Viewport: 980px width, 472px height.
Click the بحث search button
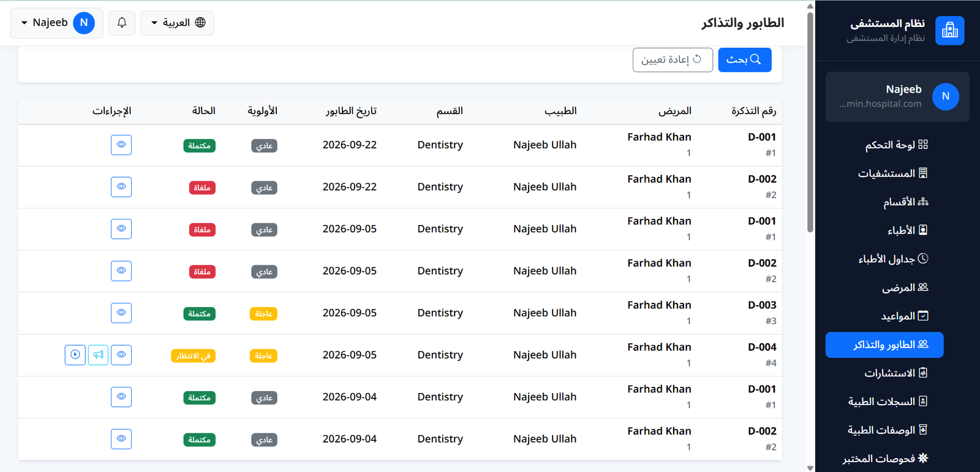pyautogui.click(x=745, y=59)
